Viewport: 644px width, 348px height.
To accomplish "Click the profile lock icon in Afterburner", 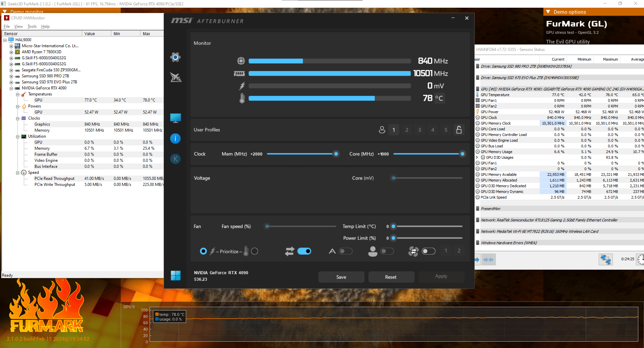I will [459, 130].
